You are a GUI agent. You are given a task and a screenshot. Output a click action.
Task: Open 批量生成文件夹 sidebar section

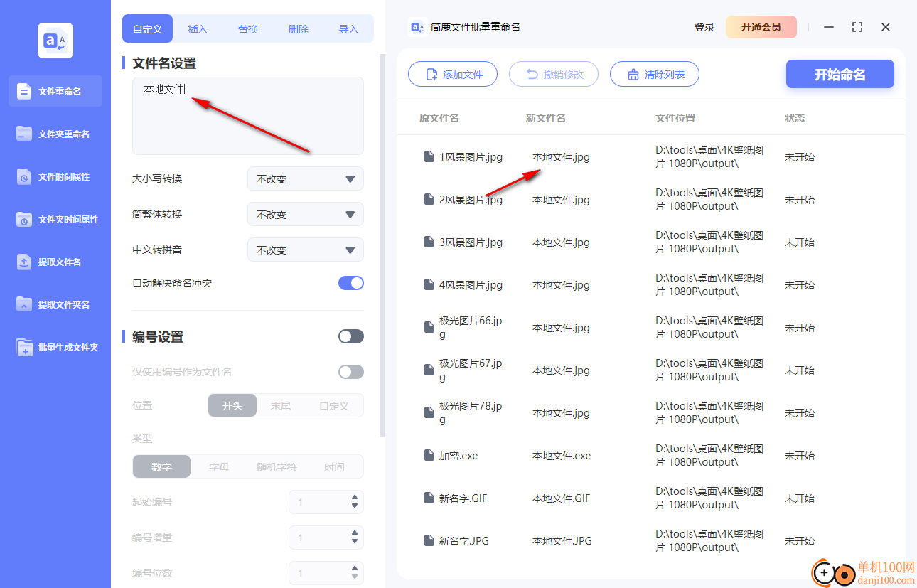coord(55,347)
